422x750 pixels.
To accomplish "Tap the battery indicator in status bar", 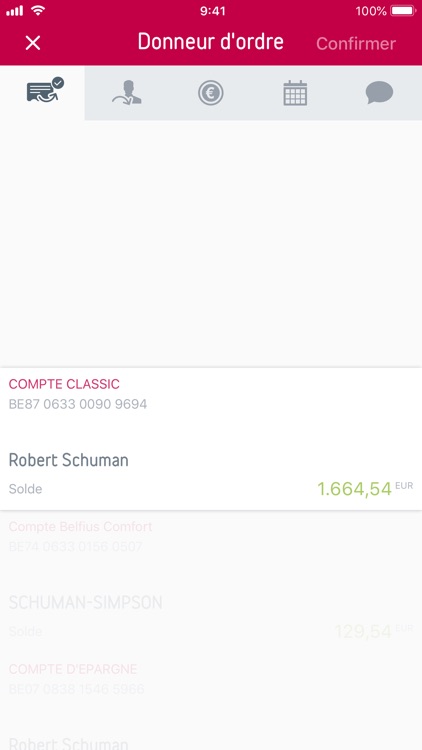I will (403, 11).
